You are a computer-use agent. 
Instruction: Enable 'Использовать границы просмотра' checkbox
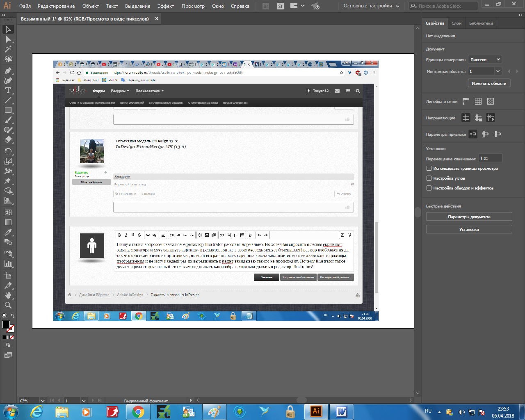[x=429, y=169]
